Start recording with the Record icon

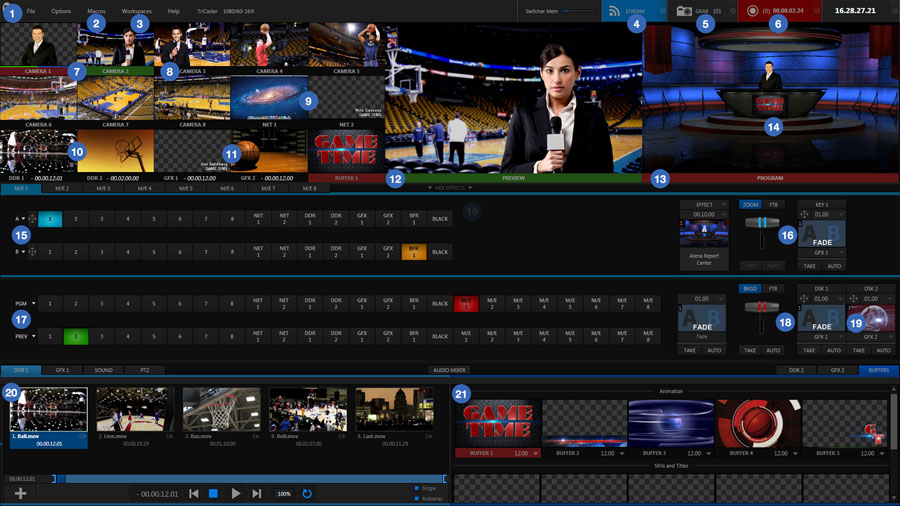click(x=753, y=11)
